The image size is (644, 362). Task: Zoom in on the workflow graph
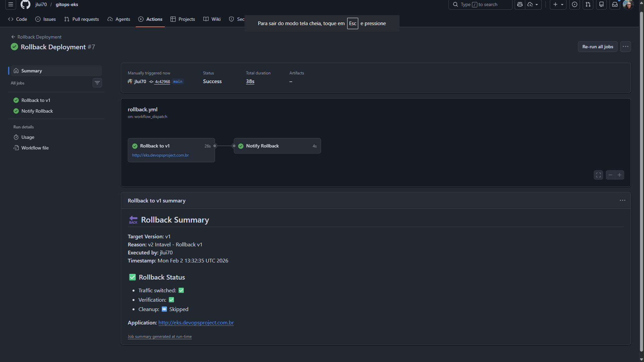[620, 175]
